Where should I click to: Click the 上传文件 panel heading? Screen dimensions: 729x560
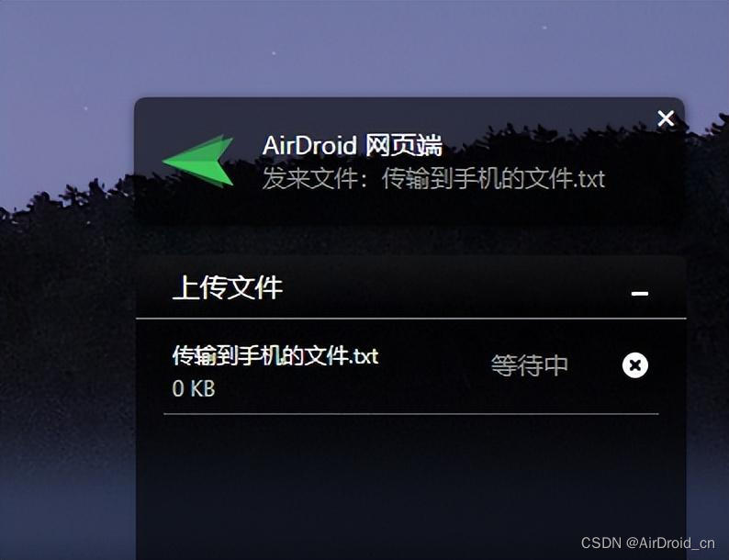(228, 287)
